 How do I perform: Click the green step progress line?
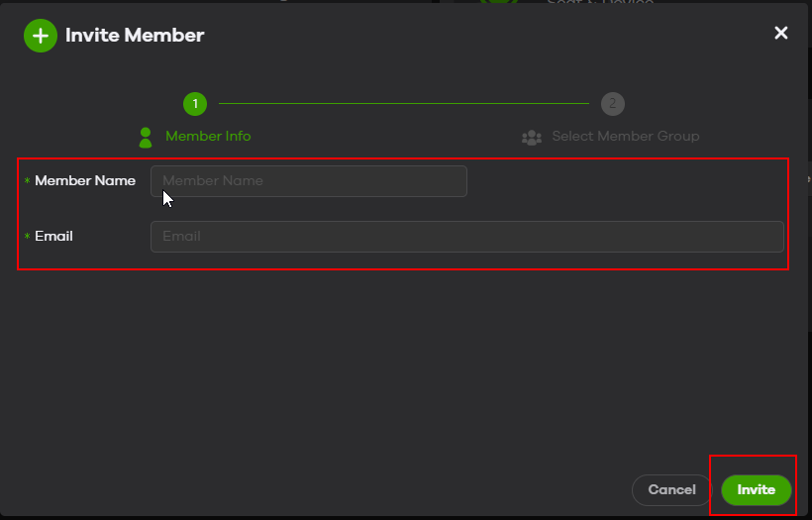pos(403,103)
